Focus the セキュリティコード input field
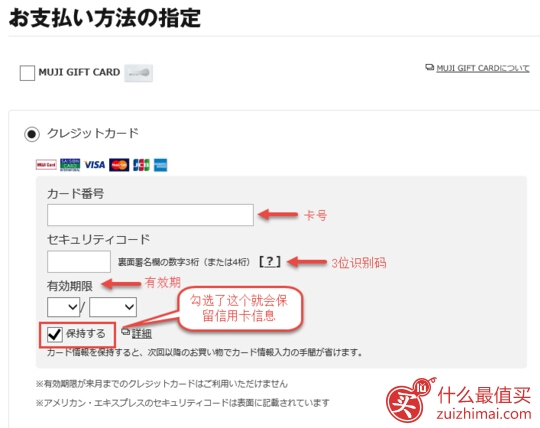 point(79,262)
